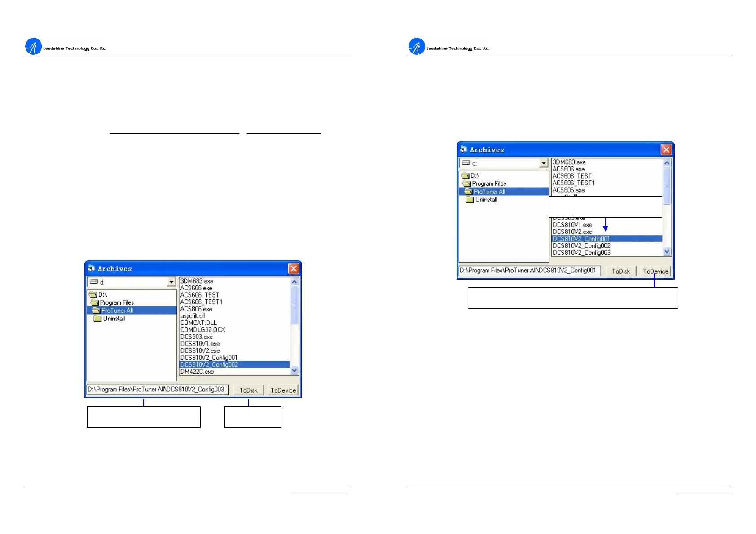
Task: Select DCS810V2_Config001 in left Archives file list
Action: [x=209, y=358]
